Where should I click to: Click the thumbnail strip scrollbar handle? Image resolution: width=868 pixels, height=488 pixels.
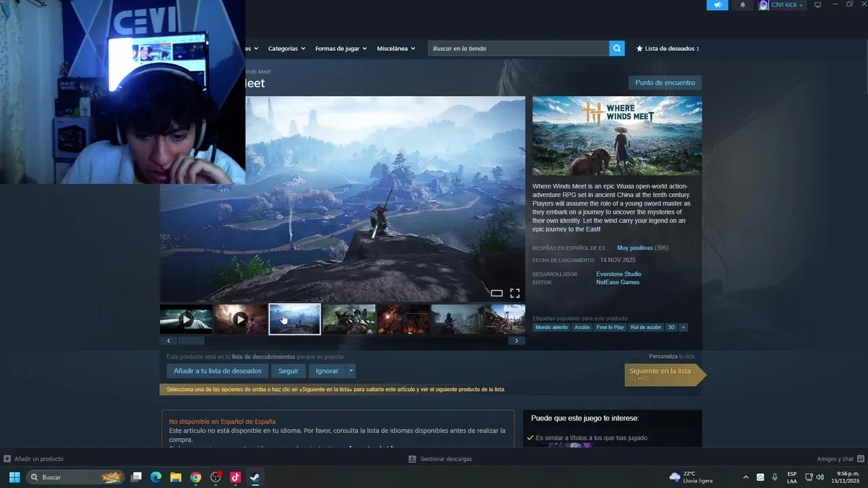[x=191, y=341]
